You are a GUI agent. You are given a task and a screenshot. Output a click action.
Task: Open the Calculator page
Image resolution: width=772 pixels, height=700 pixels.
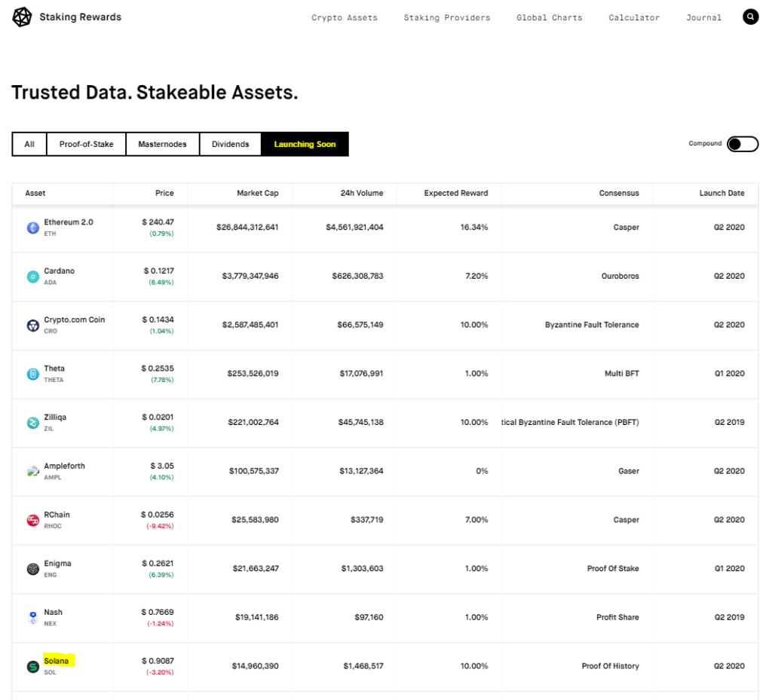pyautogui.click(x=634, y=18)
